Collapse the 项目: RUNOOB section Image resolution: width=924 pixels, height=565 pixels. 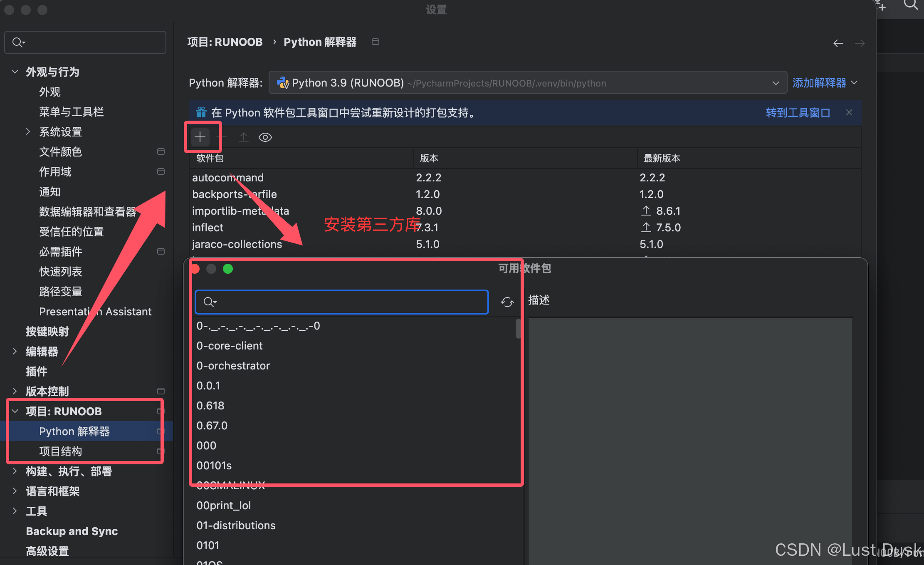[x=15, y=411]
